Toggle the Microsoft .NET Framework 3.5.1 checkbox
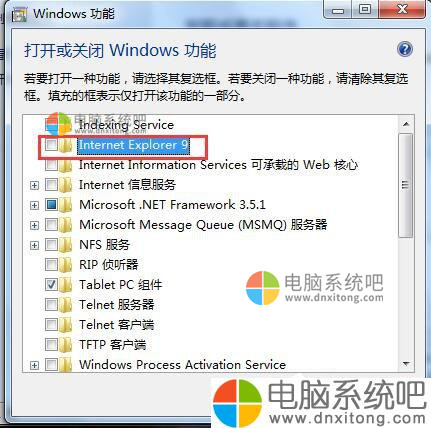 (x=51, y=205)
